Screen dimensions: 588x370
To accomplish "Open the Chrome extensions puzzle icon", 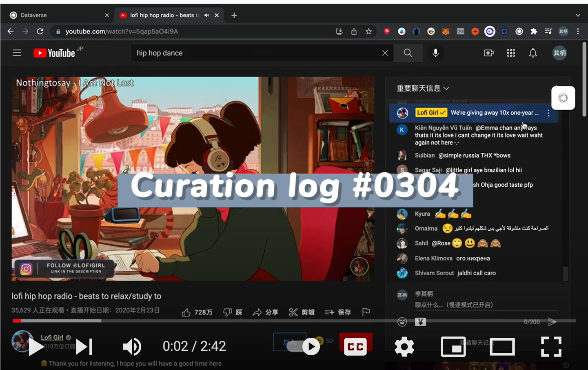I will pos(534,31).
